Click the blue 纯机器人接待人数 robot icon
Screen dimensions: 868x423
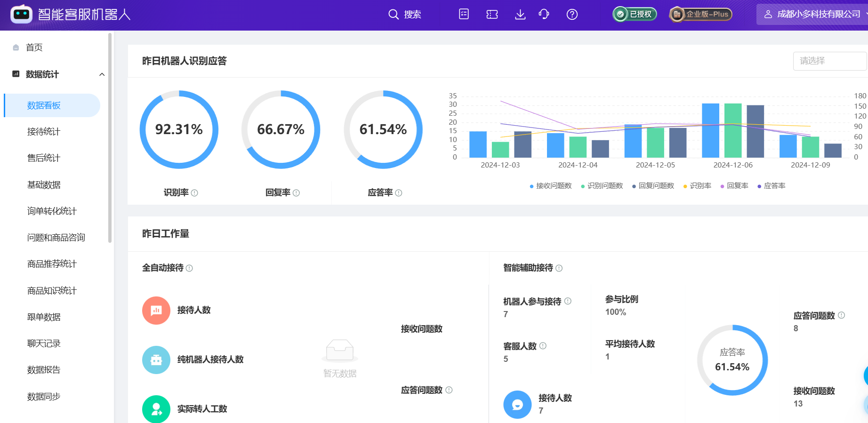tap(156, 360)
